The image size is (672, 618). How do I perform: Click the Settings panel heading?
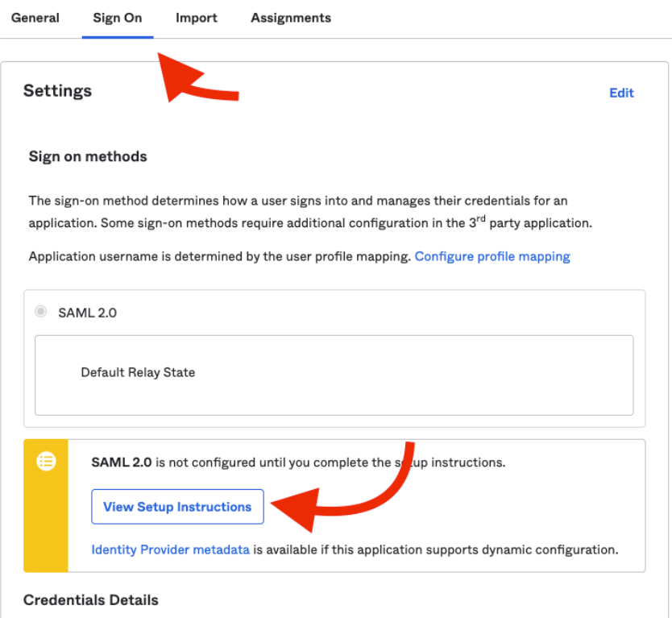(x=58, y=91)
